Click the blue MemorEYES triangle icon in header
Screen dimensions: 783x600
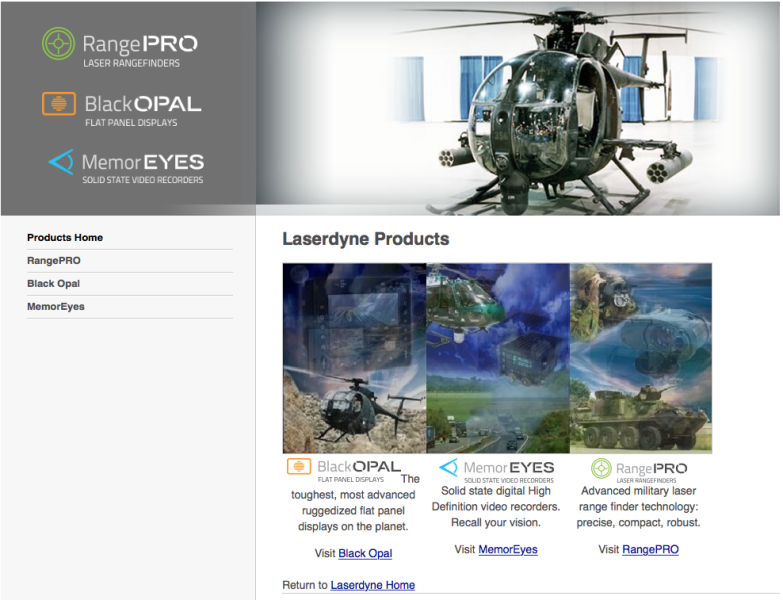coord(61,162)
